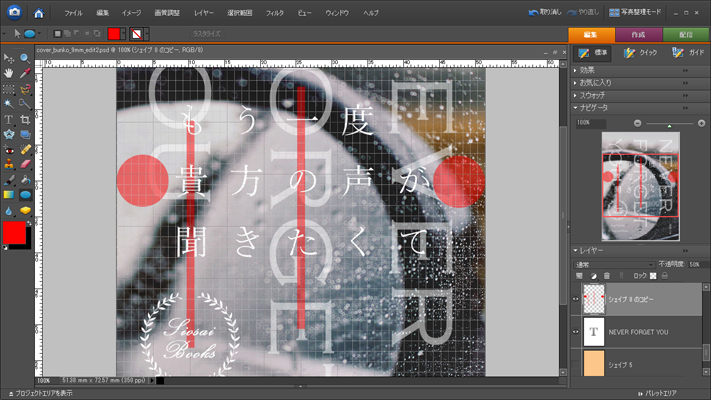Viewport: 711px width, 400px height.
Task: Select the Eraser tool
Action: point(25,164)
